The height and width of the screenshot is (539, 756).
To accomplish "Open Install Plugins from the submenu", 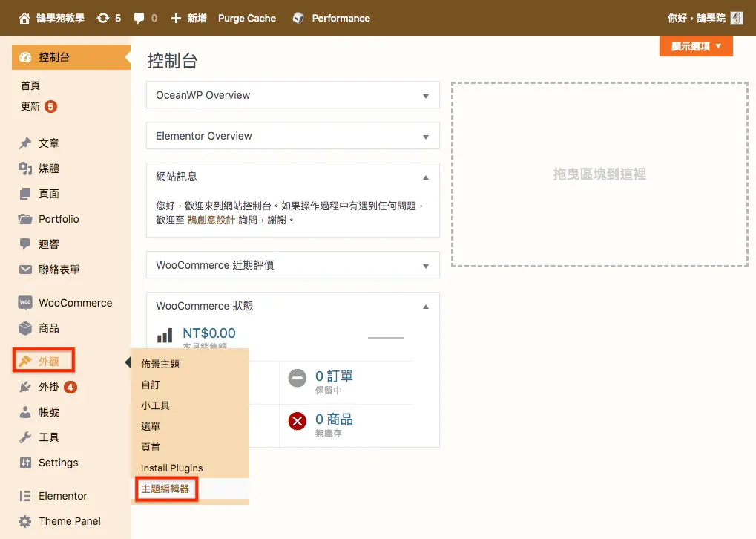I will (171, 468).
